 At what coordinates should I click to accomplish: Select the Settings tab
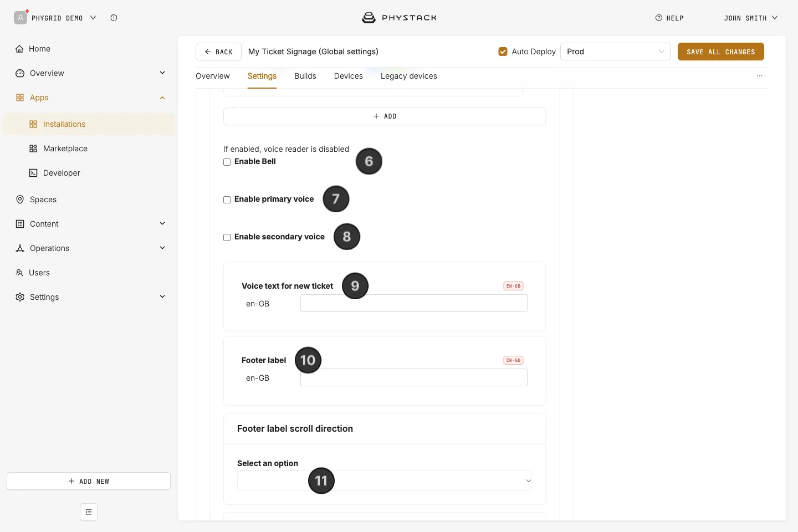click(262, 76)
